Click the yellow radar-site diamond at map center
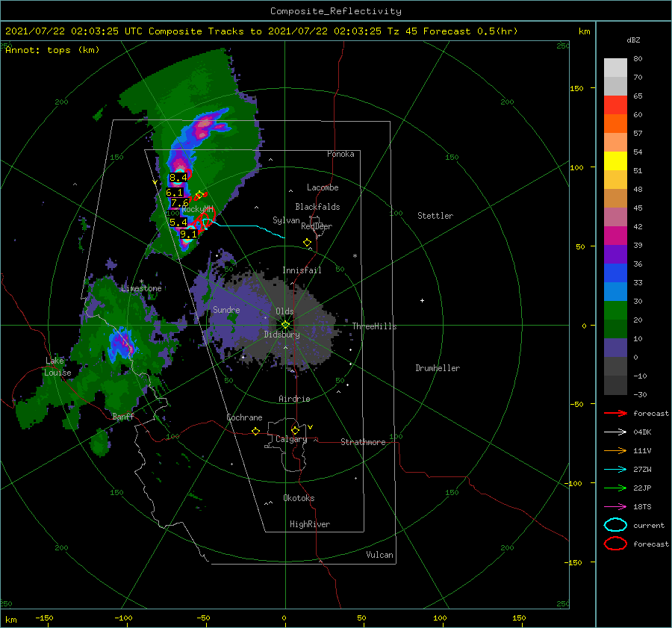The height and width of the screenshot is (628, 672). coord(285,325)
